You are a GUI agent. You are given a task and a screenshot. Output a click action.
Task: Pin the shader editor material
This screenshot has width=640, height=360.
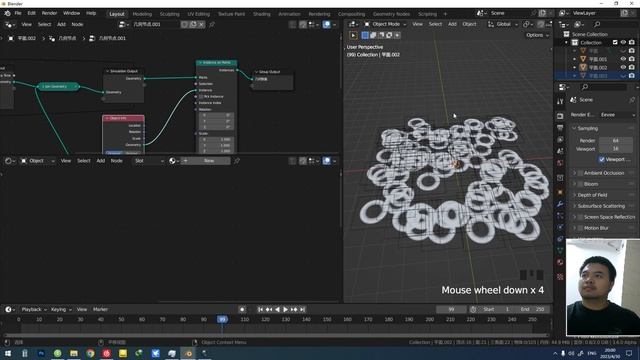[237, 161]
